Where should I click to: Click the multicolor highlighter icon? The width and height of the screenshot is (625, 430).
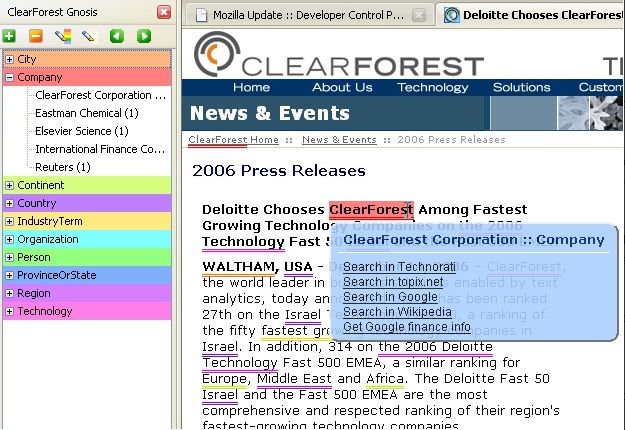coord(63,36)
